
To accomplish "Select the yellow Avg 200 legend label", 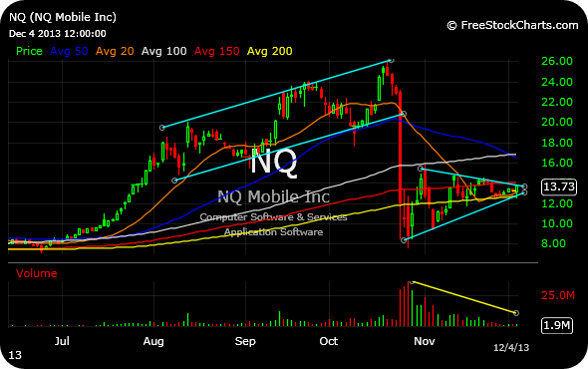I will pos(270,51).
